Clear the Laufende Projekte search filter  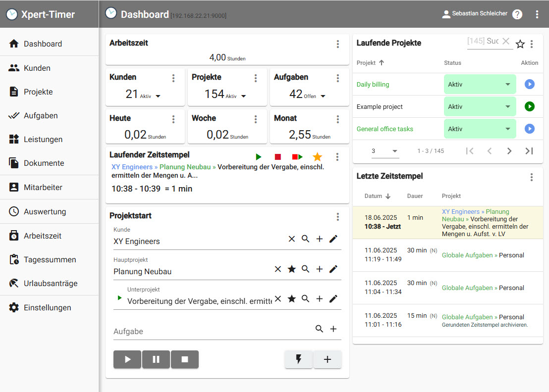(x=506, y=41)
